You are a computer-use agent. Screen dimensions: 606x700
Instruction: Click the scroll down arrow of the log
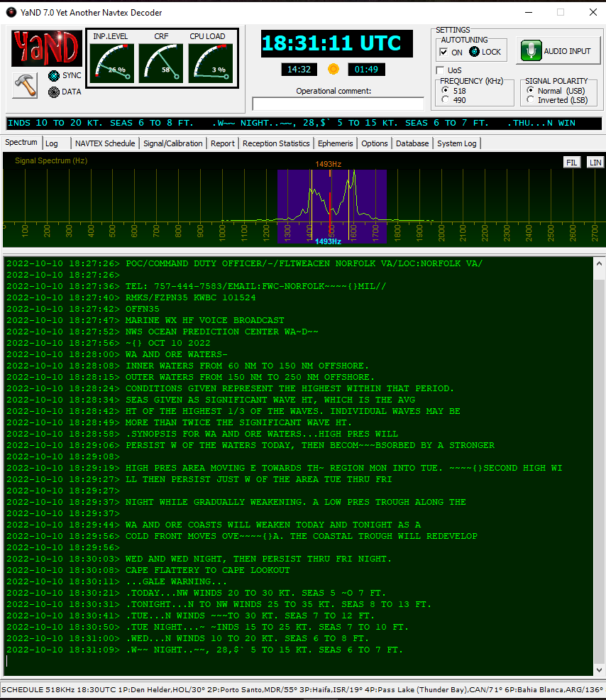pyautogui.click(x=600, y=670)
